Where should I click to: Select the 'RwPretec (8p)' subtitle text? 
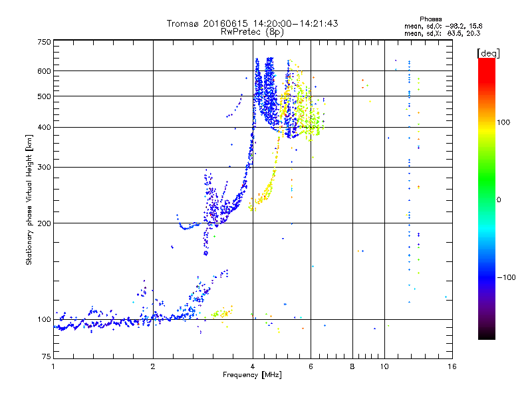252,32
